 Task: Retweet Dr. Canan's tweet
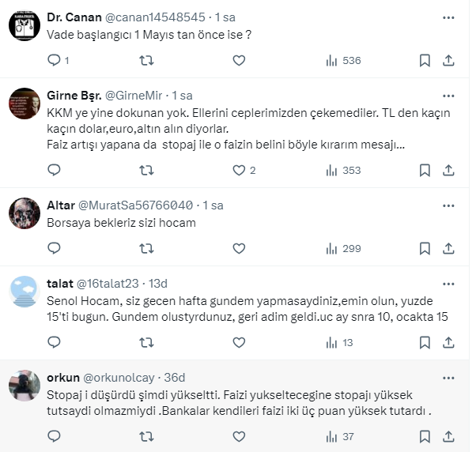(x=146, y=60)
